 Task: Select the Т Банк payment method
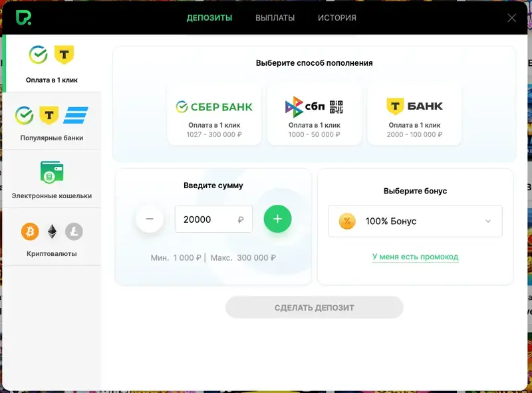pos(414,114)
